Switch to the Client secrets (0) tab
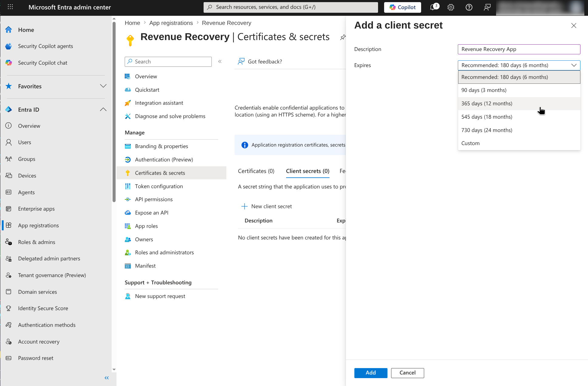The width and height of the screenshot is (588, 386). point(308,171)
